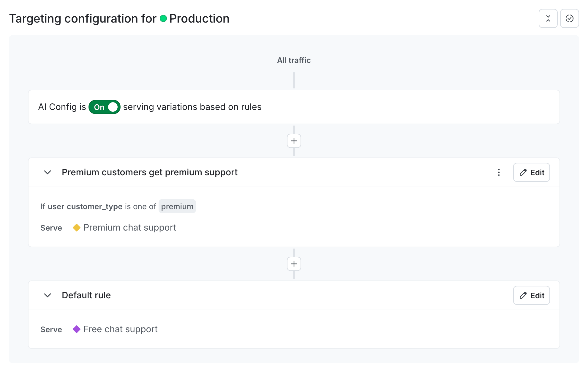Edit the Premium customers rule
This screenshot has width=588, height=372.
click(531, 172)
